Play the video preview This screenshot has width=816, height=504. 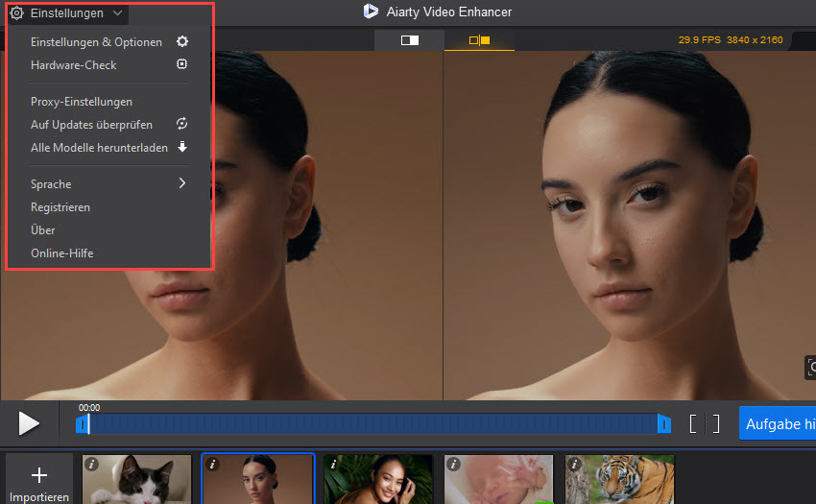[x=29, y=423]
